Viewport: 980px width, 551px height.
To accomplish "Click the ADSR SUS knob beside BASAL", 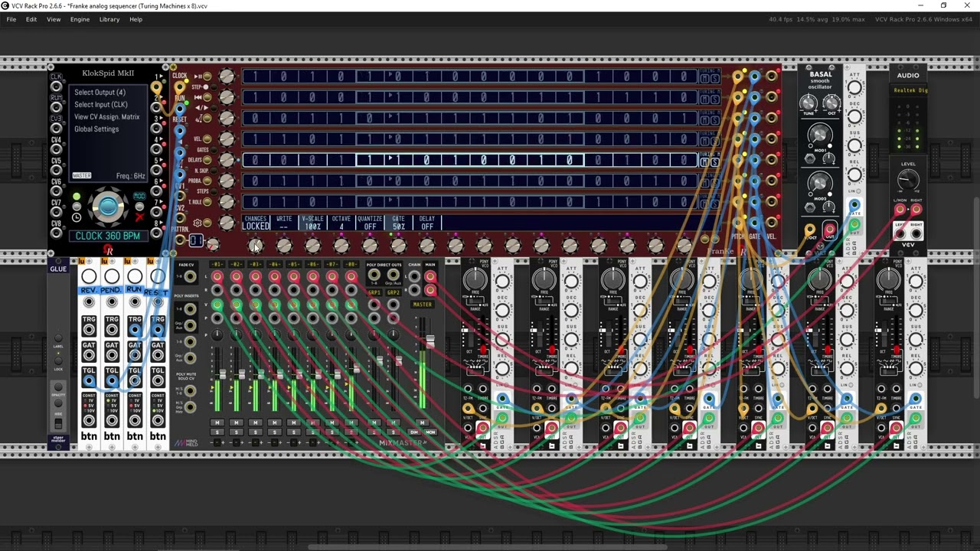I will click(854, 145).
